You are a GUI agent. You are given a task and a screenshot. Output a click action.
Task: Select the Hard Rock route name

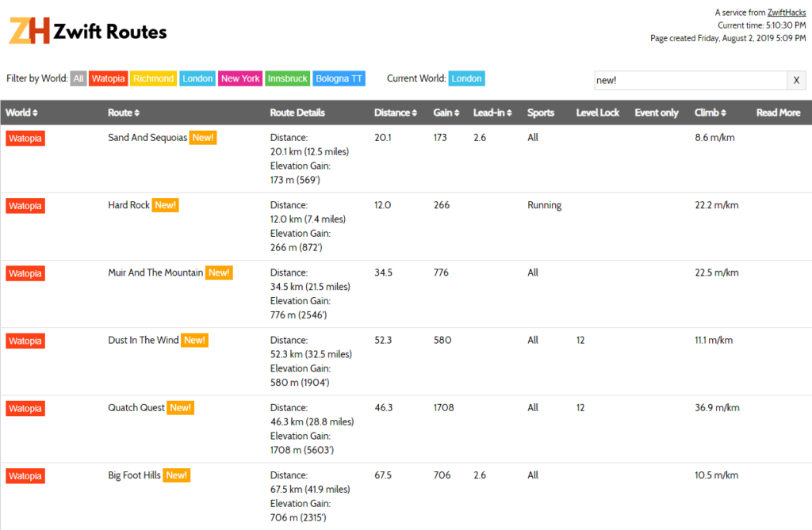(129, 205)
